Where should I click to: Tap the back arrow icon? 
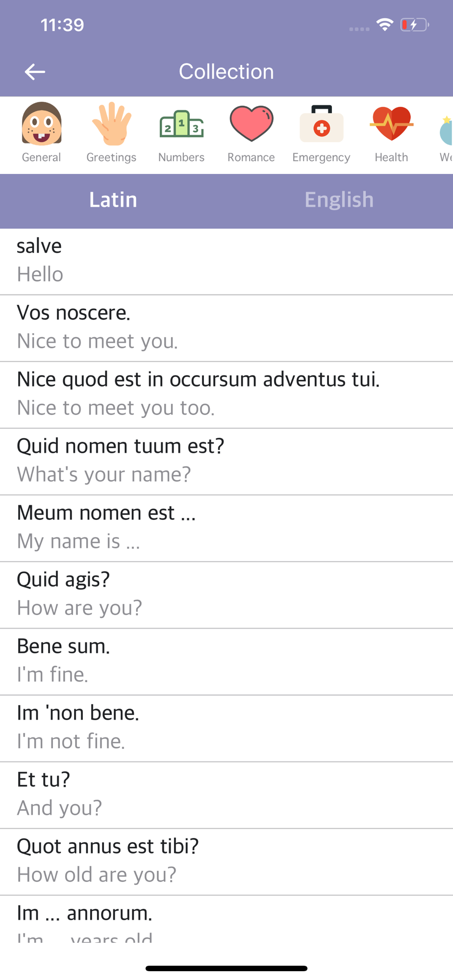pos(35,72)
